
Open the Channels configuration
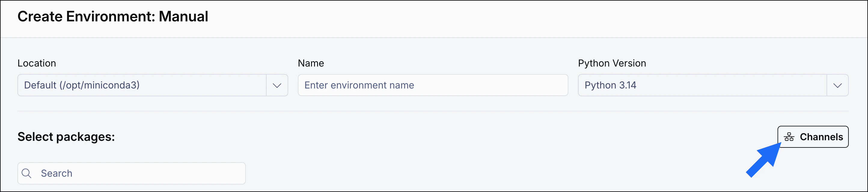pos(813,137)
